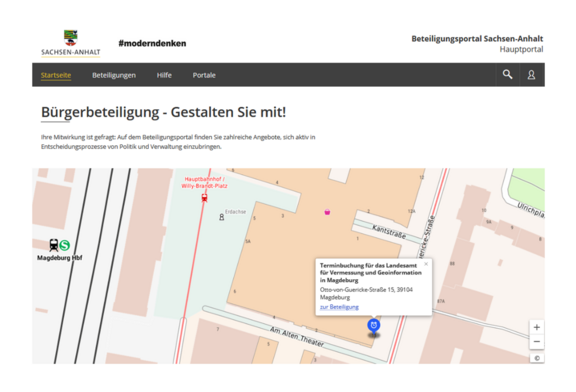Click the Am Alten Theater street label
Viewport: 576px width, 392px height.
pos(297,337)
